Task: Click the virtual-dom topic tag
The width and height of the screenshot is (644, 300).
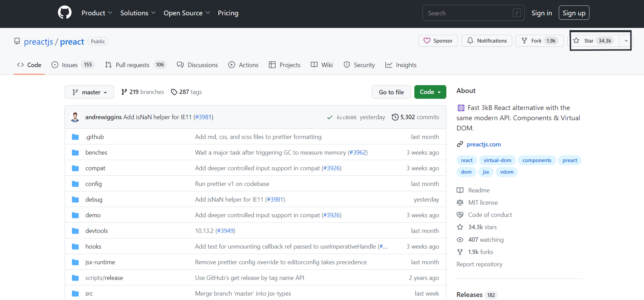Action: click(x=497, y=160)
